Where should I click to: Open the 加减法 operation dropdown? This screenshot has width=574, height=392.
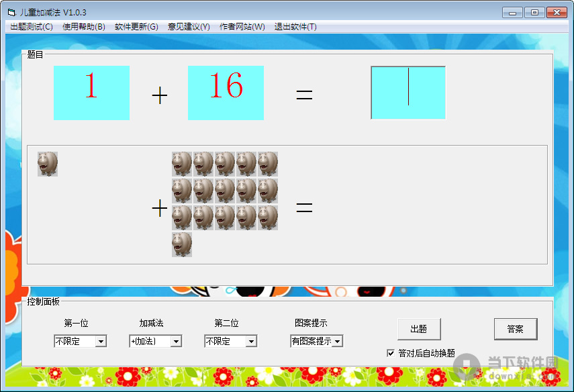(x=176, y=341)
